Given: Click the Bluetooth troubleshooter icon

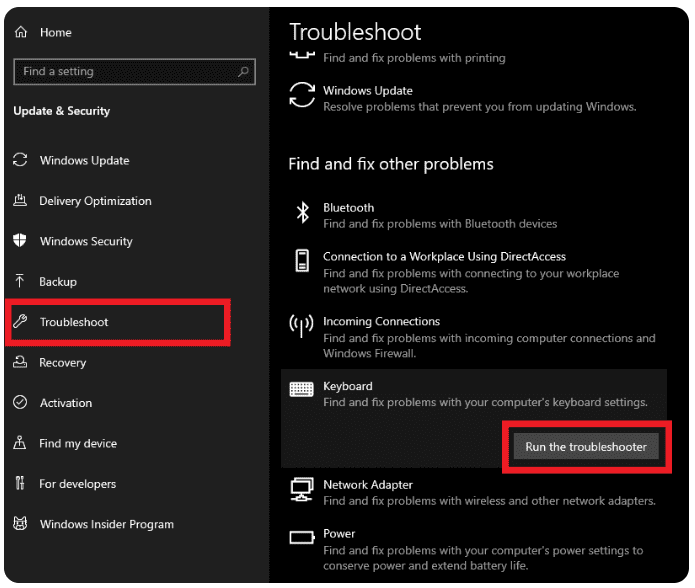Looking at the screenshot, I should pyautogui.click(x=302, y=212).
